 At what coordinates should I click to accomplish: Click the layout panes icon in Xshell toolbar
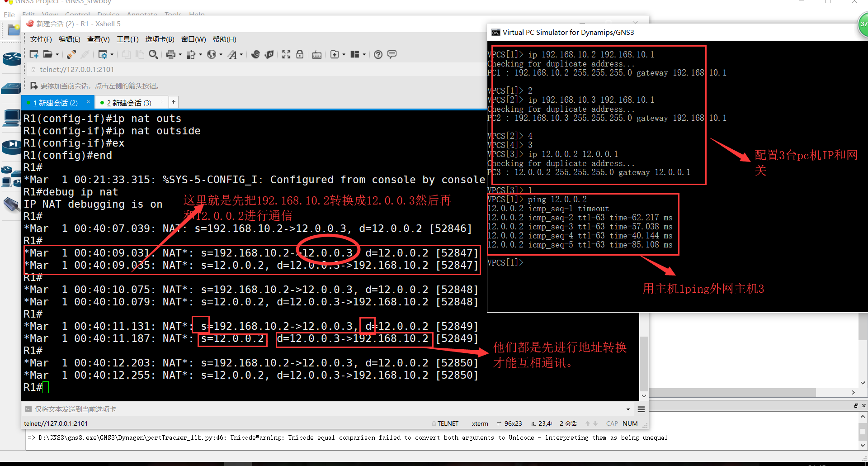[355, 54]
